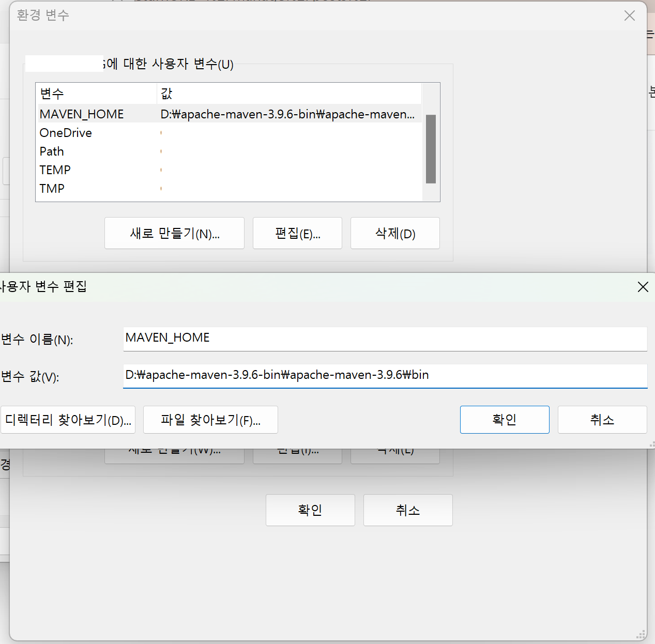The image size is (655, 644).
Task: Select the MAVEN_HOME variable row
Action: 230,114
